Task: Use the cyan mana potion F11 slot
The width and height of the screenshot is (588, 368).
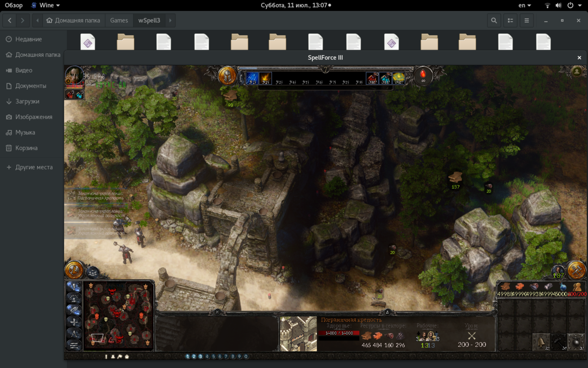Action: (385, 78)
